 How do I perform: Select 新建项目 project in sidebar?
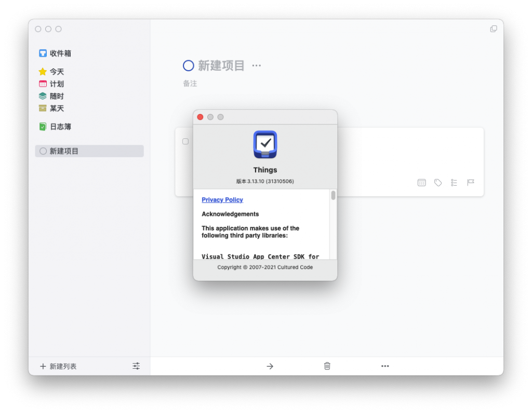coord(89,151)
